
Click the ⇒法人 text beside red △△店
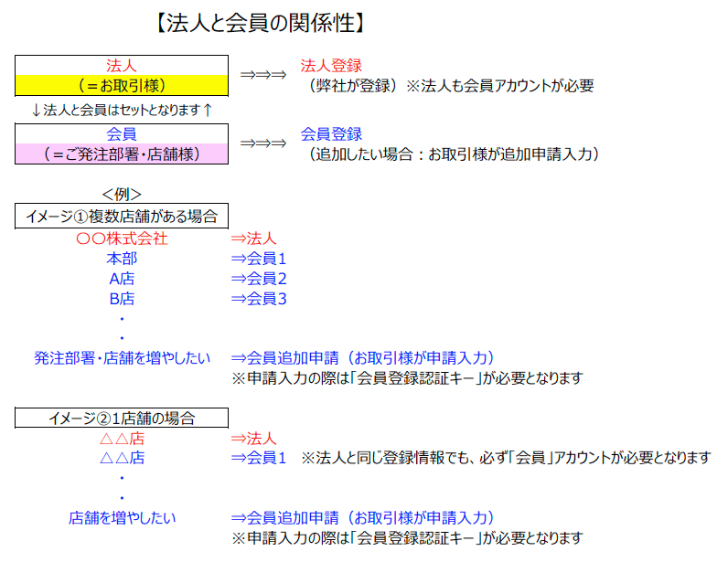tap(253, 438)
